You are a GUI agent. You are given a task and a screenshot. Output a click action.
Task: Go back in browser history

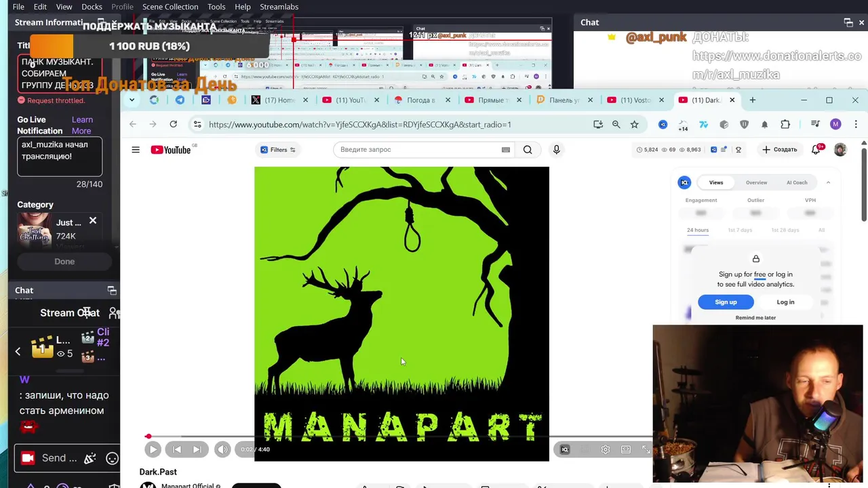(x=133, y=125)
